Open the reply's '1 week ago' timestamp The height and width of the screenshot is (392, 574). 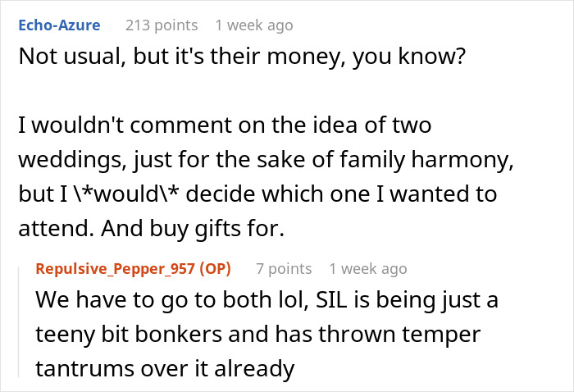pos(367,268)
